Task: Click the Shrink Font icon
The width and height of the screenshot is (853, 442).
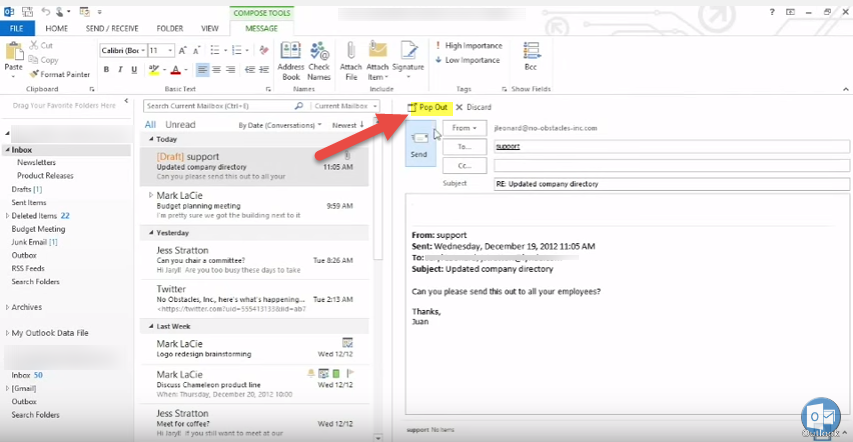Action: click(196, 50)
